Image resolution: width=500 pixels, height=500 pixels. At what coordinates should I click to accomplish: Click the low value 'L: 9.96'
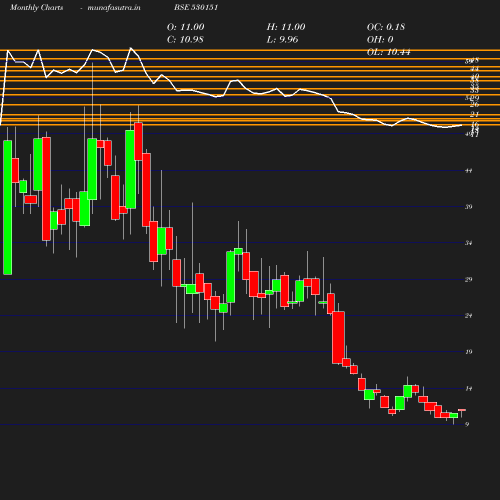pos(282,39)
